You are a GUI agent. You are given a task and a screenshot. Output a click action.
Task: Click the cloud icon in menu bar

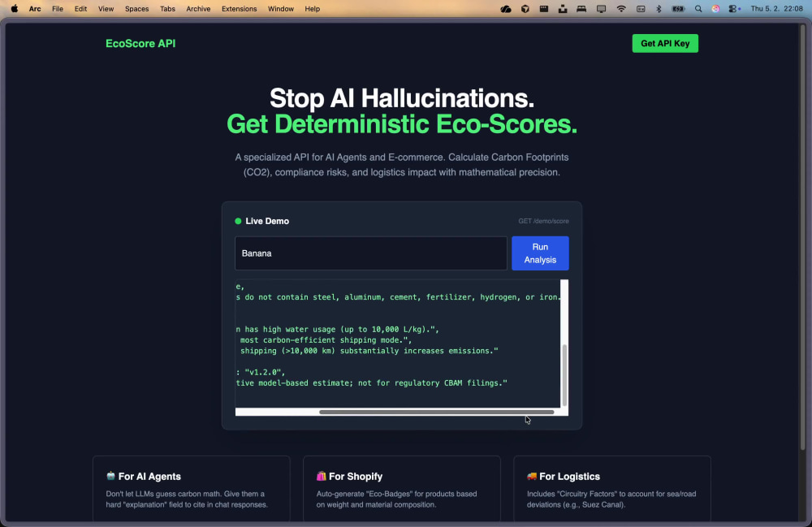506,9
